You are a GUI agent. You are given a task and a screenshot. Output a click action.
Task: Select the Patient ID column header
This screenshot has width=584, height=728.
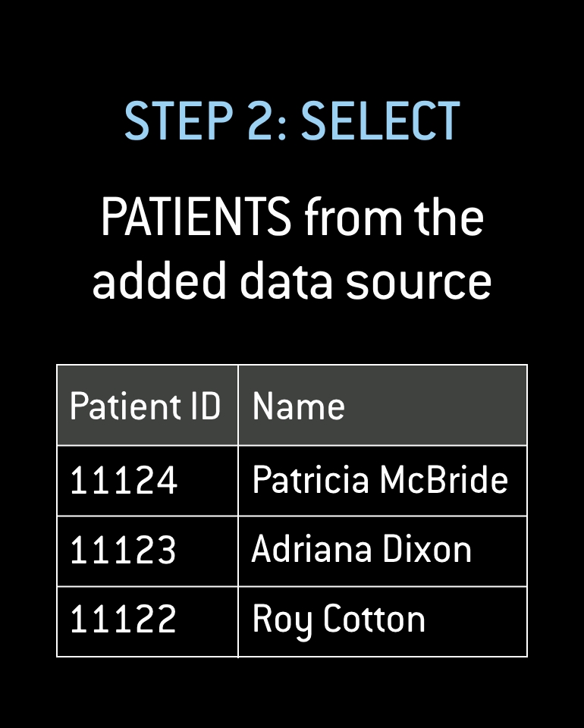(146, 406)
